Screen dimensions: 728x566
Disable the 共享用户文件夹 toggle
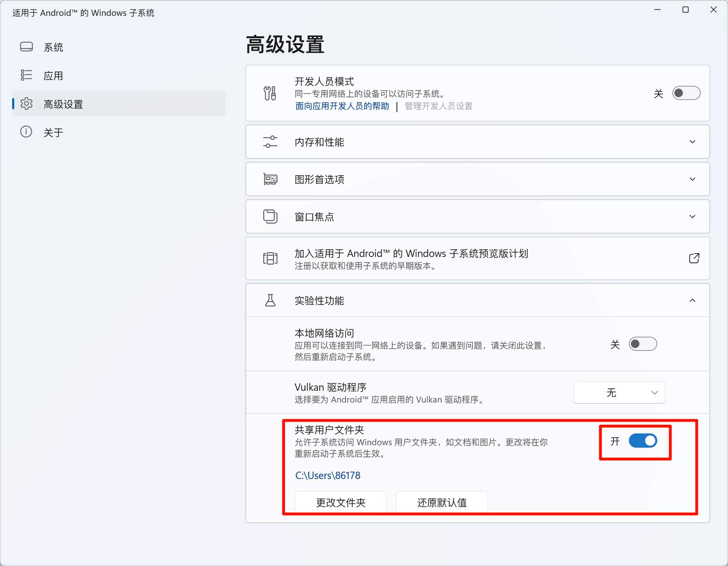pyautogui.click(x=643, y=441)
